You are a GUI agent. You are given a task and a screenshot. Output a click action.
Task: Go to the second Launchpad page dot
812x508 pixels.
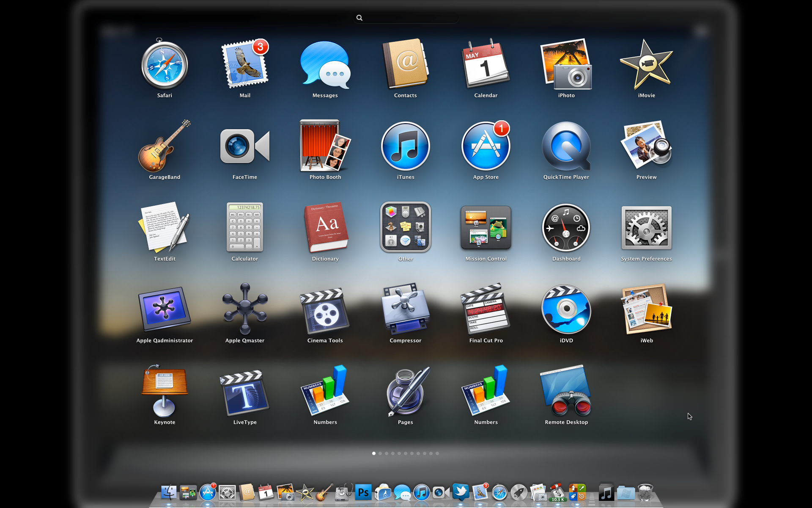(x=380, y=453)
